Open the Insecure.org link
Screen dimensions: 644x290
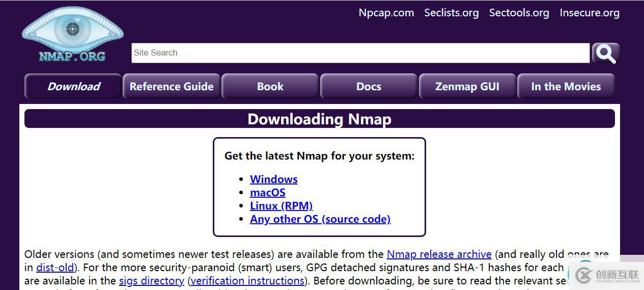tap(590, 13)
